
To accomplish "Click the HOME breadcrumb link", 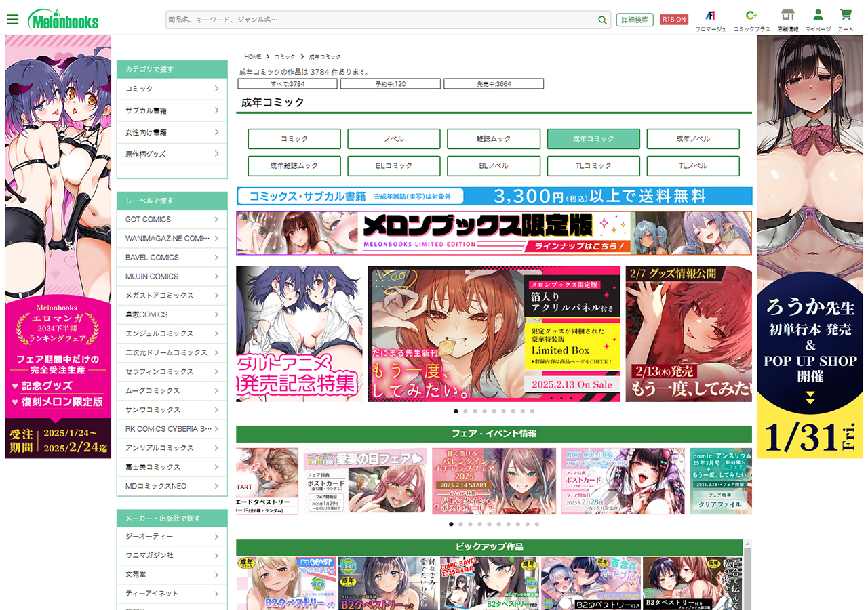I will pos(252,57).
